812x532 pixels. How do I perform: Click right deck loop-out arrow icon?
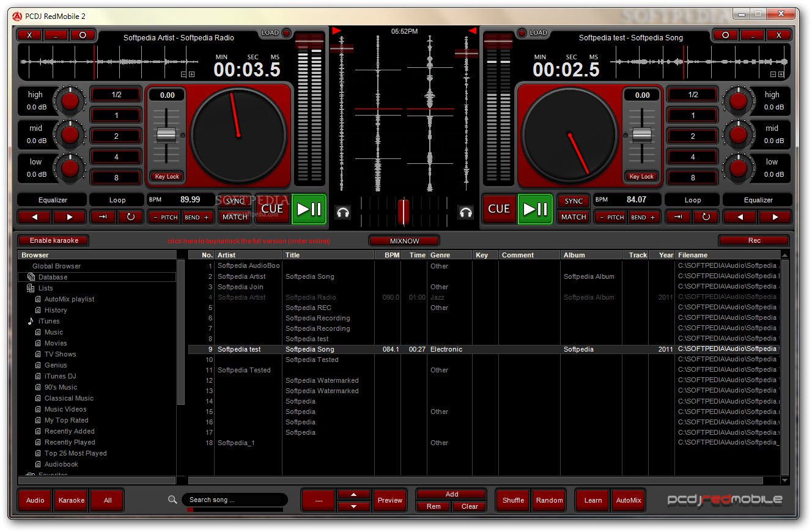click(679, 216)
